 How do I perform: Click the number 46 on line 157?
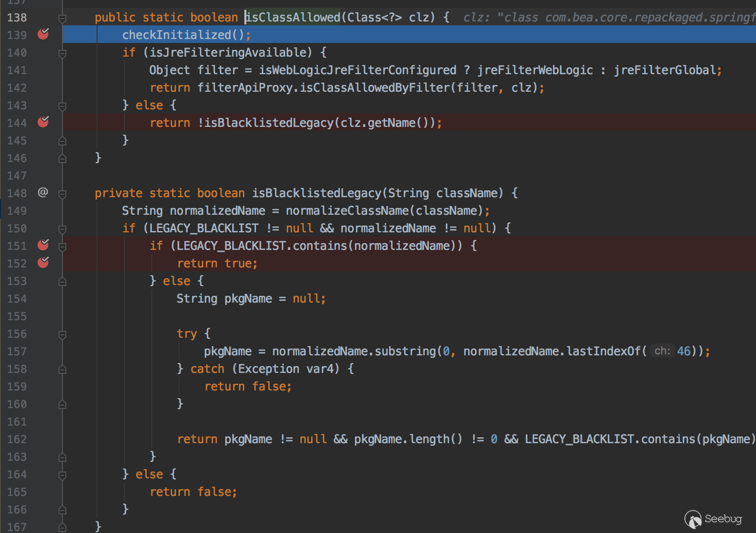(684, 351)
